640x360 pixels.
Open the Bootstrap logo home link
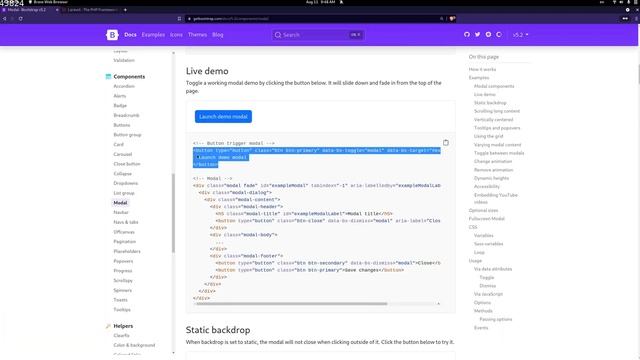[112, 35]
